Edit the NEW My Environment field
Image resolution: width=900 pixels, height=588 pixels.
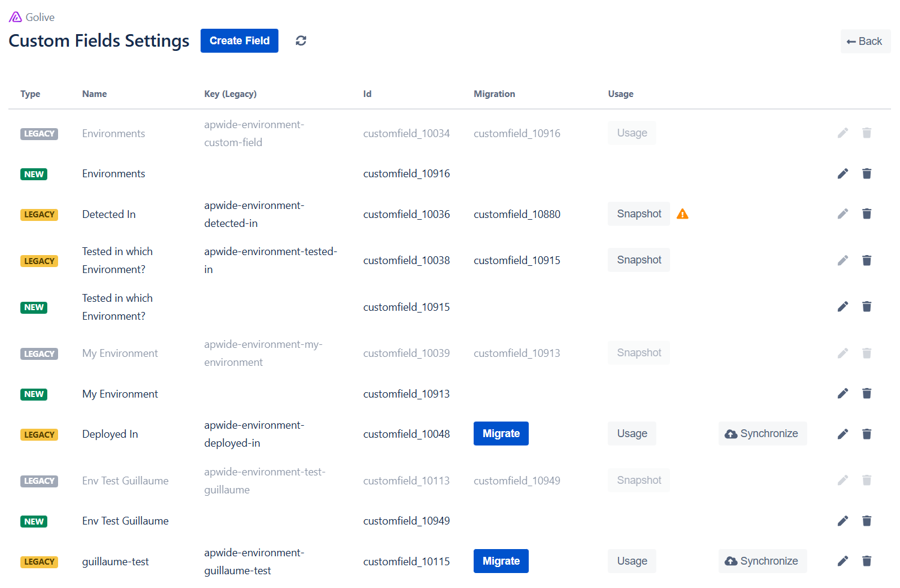pos(843,393)
